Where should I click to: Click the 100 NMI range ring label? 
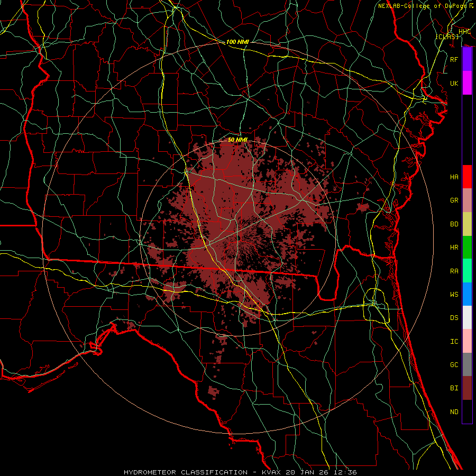point(237,42)
